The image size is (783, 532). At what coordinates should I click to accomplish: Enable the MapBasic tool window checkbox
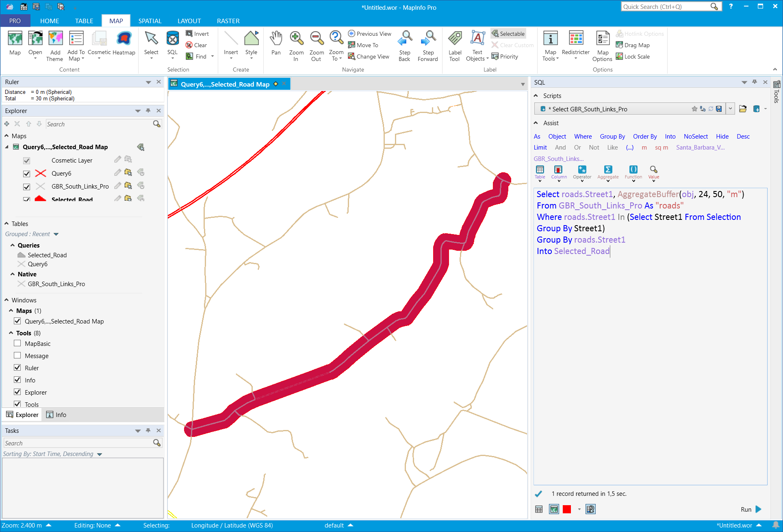(x=17, y=343)
